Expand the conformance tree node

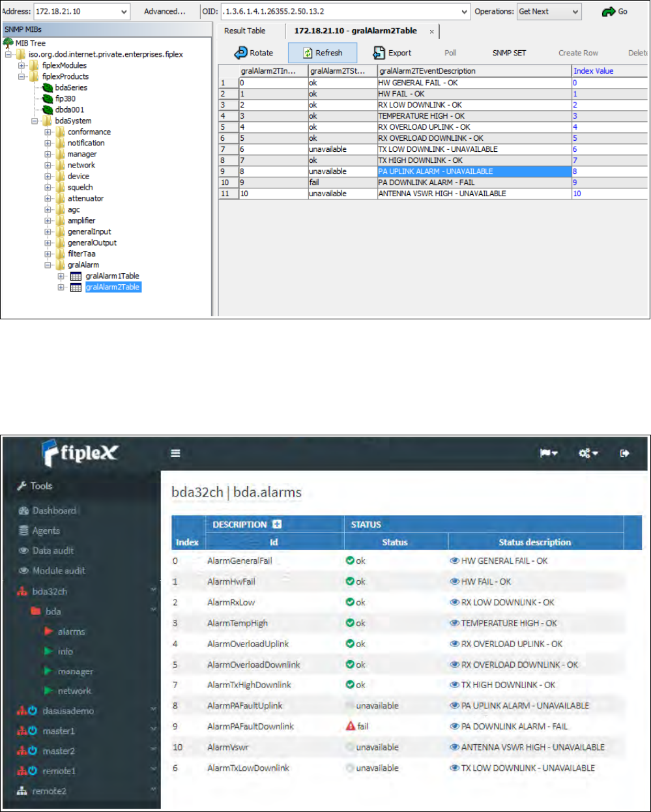[x=48, y=132]
